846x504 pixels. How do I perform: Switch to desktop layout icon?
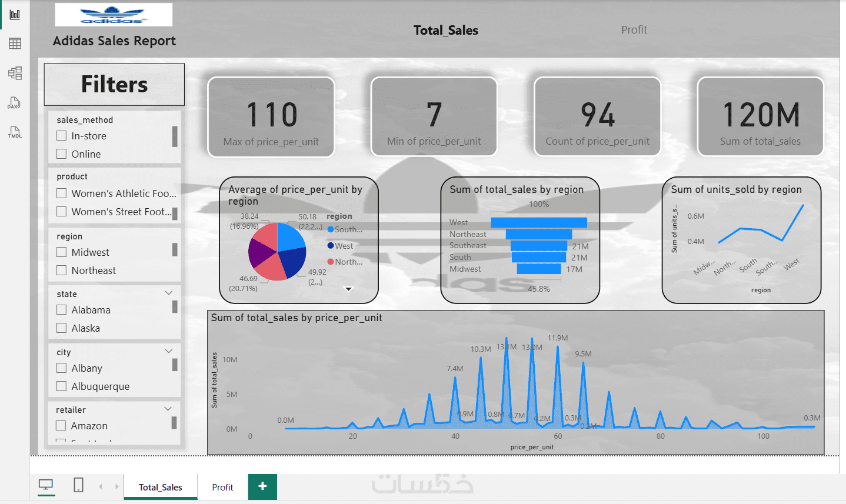(x=46, y=485)
